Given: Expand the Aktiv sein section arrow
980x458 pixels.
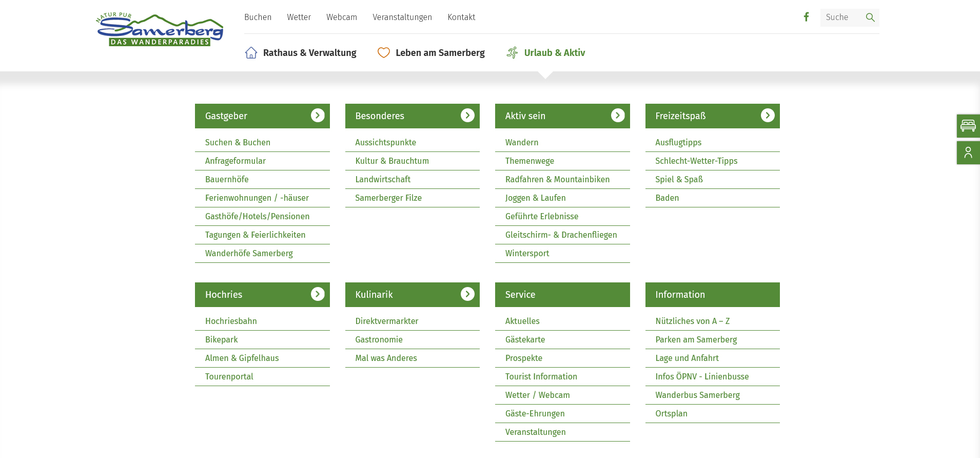Looking at the screenshot, I should pyautogui.click(x=618, y=116).
